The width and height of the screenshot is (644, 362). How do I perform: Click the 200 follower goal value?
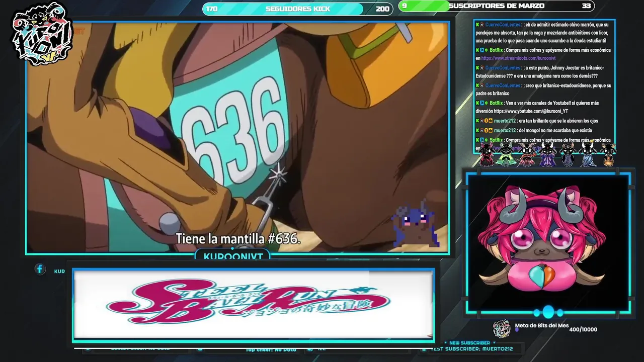[x=382, y=9]
